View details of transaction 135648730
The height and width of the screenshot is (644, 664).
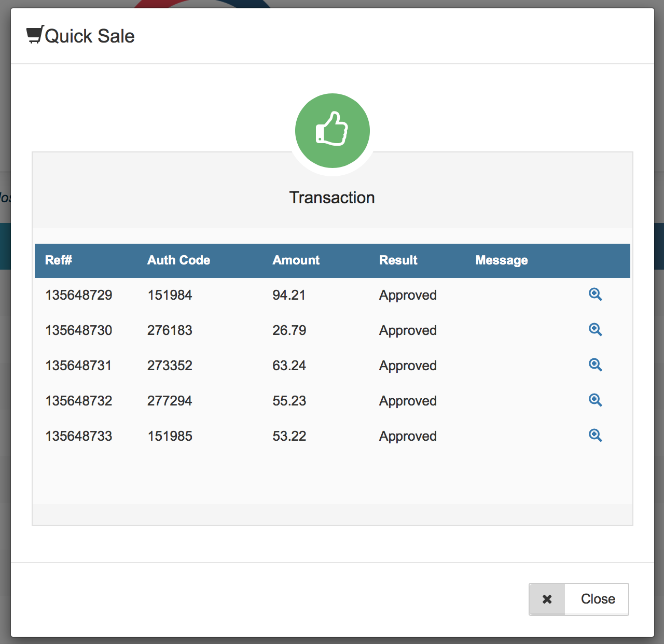point(595,330)
